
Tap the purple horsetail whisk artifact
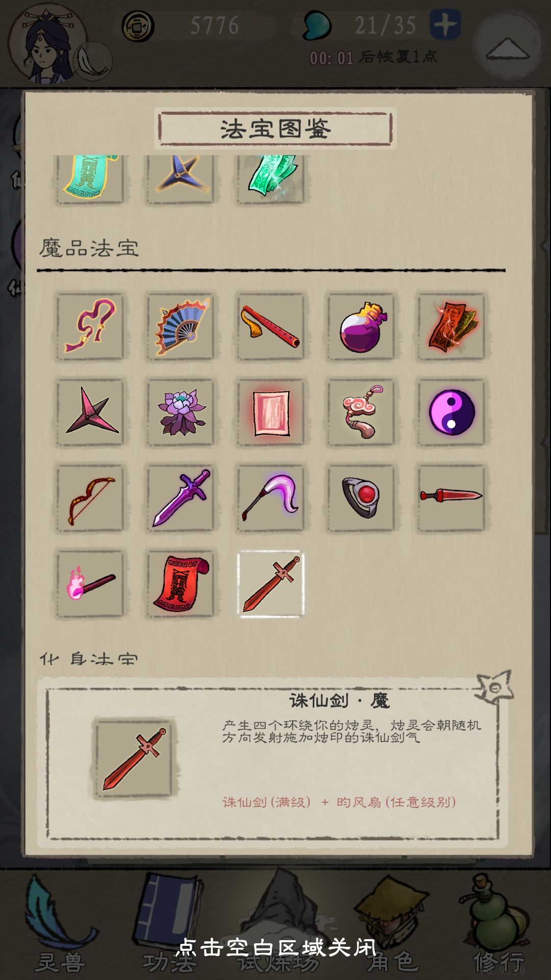(271, 498)
